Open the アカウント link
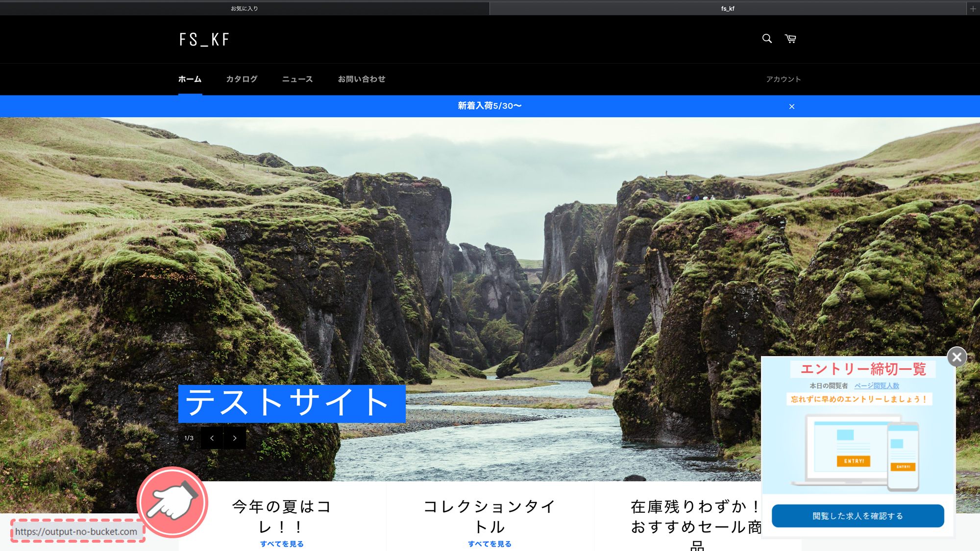This screenshot has width=980, height=551. coord(784,79)
